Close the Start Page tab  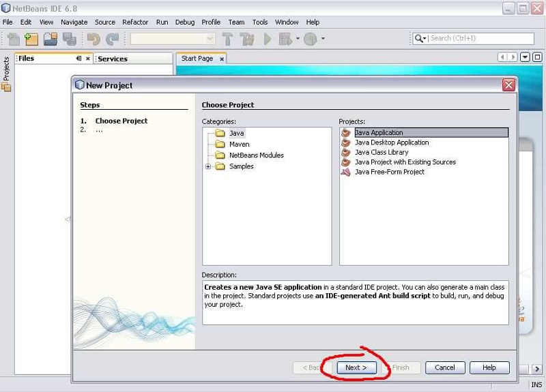coord(222,59)
